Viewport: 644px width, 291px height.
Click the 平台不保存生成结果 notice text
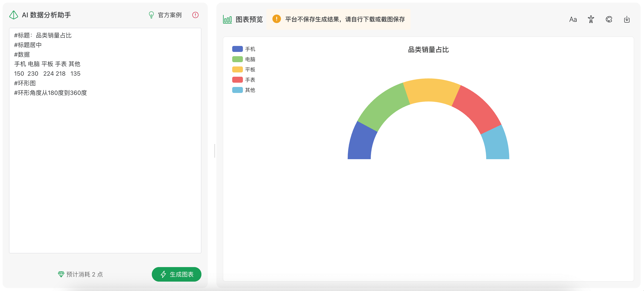345,19
